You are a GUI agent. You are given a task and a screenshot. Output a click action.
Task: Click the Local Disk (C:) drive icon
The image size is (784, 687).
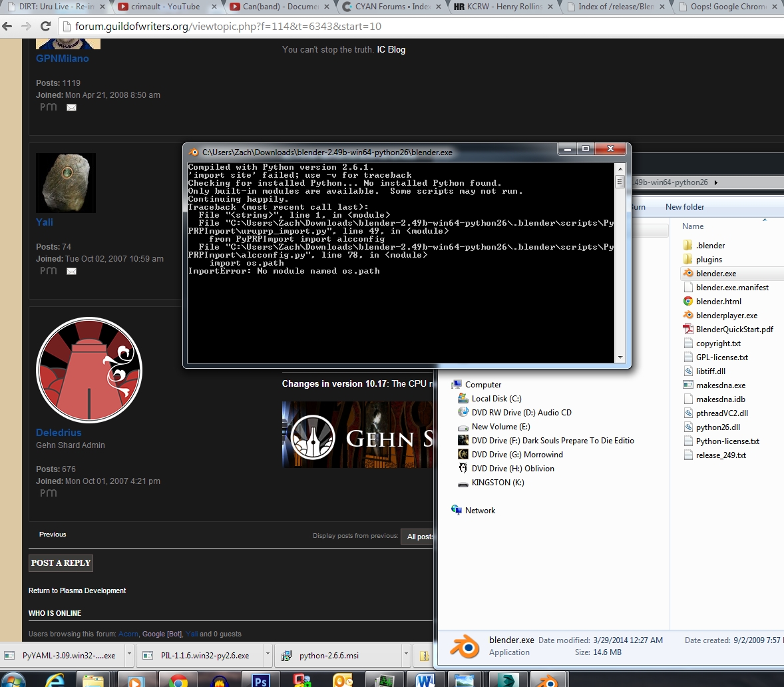click(463, 398)
